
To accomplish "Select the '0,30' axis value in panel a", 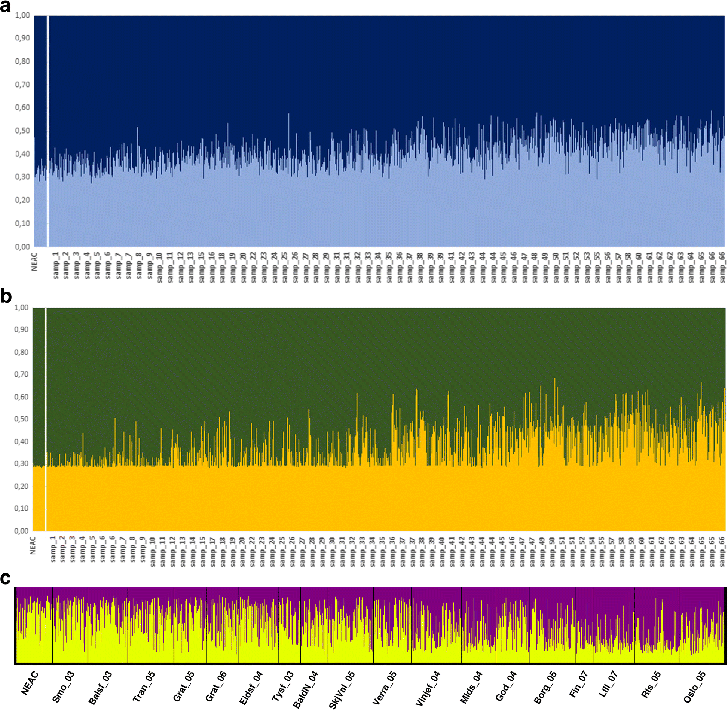I will [x=22, y=177].
